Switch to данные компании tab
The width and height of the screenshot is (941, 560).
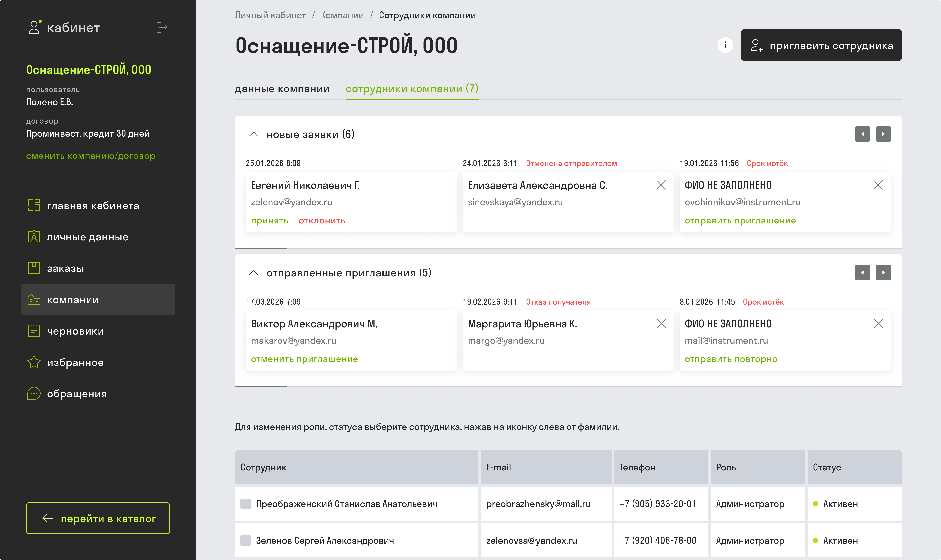tap(282, 89)
